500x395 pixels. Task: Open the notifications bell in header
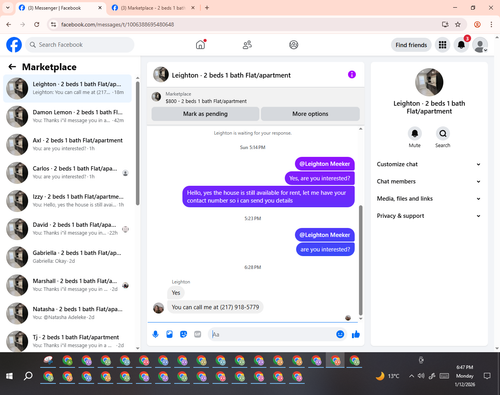pos(461,45)
